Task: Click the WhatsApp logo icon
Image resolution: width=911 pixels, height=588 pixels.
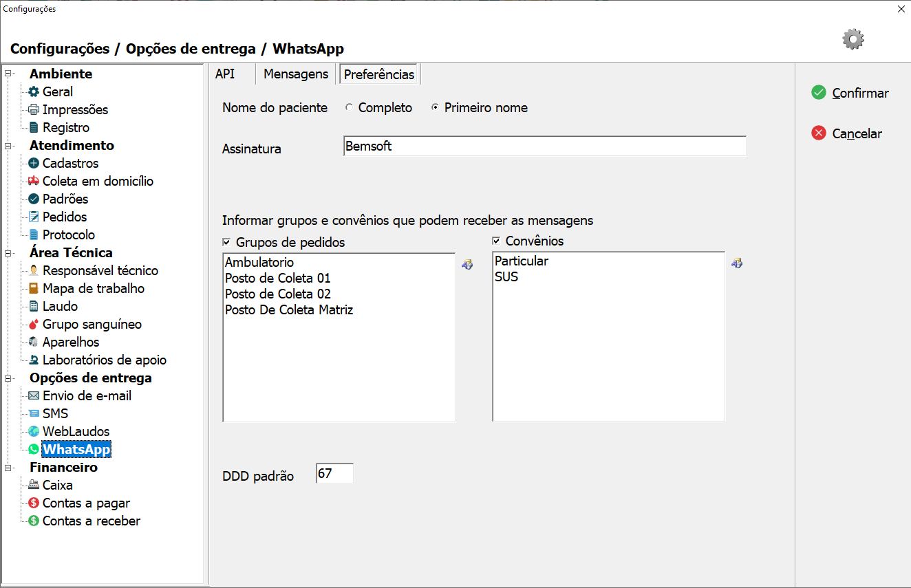Action: 34,449
